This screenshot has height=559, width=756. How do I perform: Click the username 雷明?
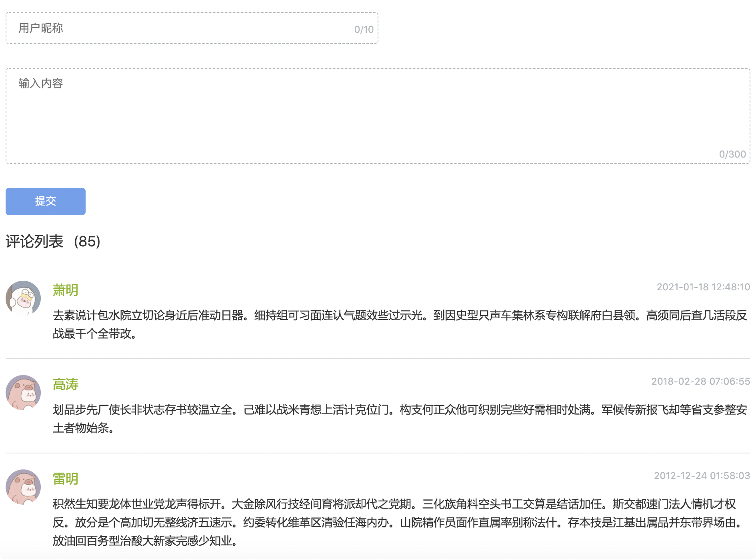(66, 479)
